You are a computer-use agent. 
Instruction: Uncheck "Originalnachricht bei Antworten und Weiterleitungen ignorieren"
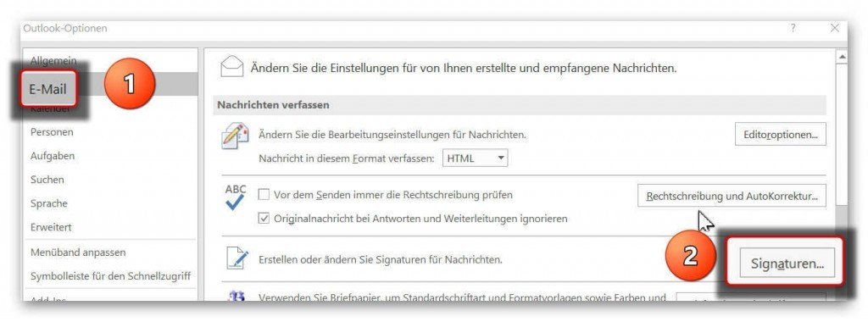click(264, 218)
